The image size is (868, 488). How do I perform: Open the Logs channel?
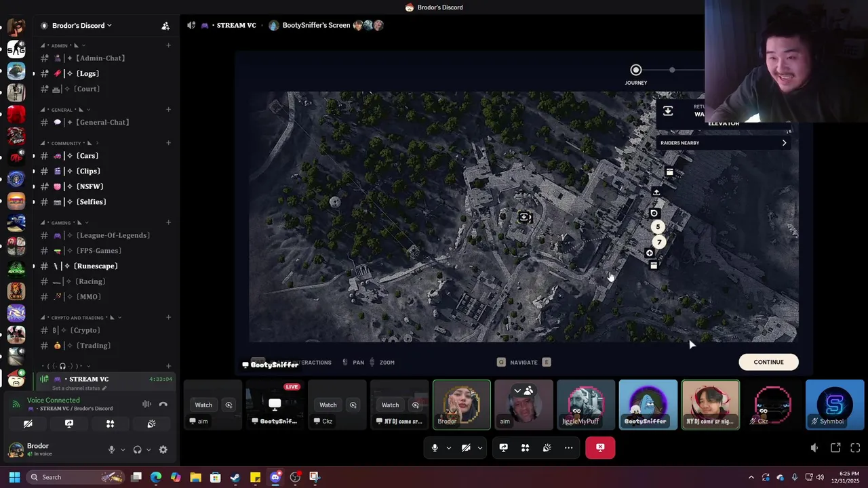pyautogui.click(x=105, y=73)
